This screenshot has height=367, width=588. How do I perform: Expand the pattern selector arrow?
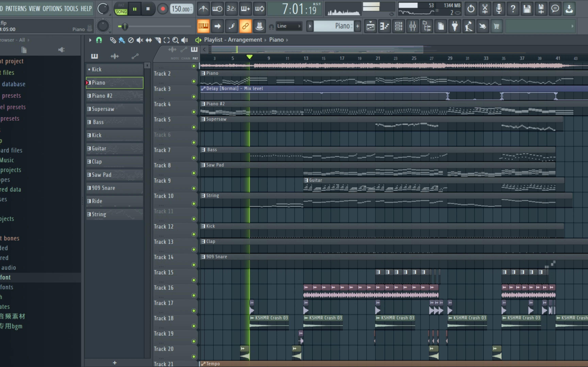[310, 26]
